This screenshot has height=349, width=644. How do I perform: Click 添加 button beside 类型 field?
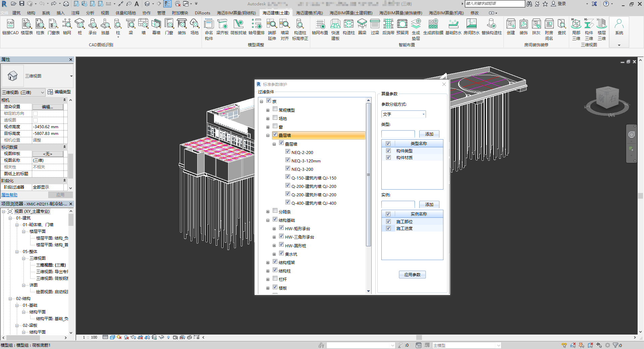click(429, 134)
